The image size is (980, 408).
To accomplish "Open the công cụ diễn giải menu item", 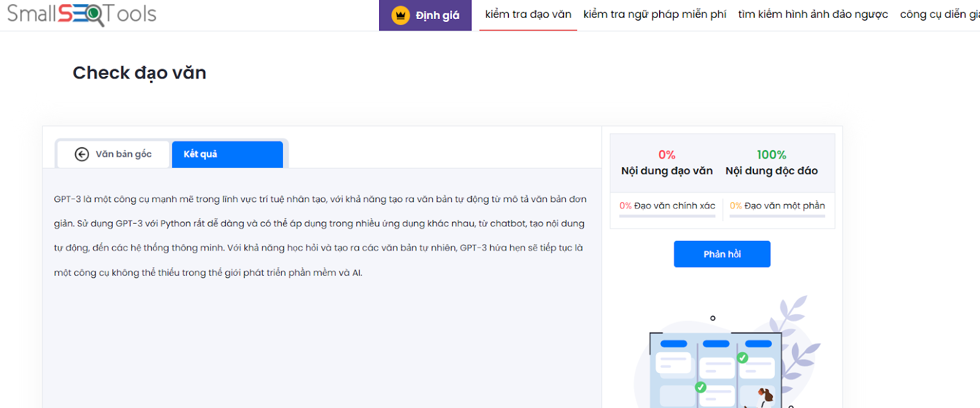I will [x=939, y=15].
